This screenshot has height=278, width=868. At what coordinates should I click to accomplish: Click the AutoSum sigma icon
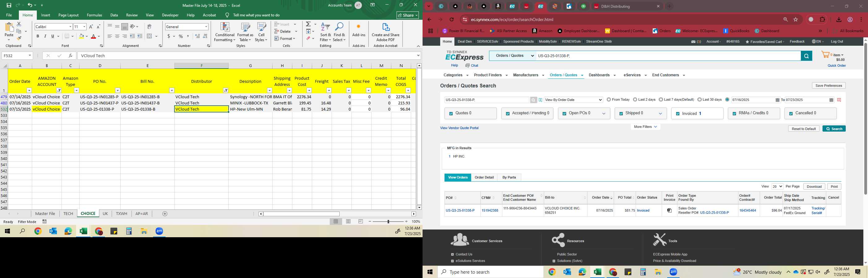pos(308,24)
